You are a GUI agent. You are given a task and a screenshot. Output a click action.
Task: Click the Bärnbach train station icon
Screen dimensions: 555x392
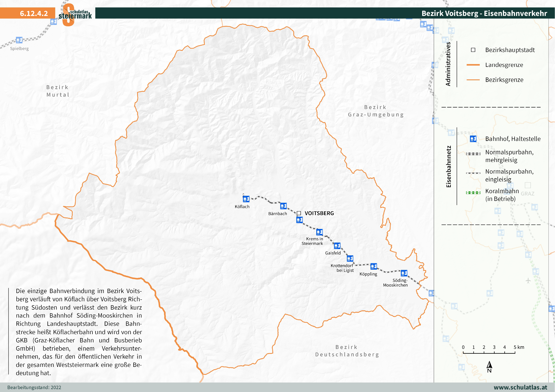(x=283, y=206)
